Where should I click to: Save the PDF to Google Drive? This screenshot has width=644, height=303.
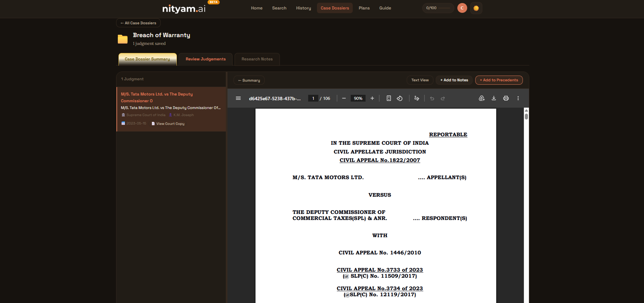pyautogui.click(x=482, y=98)
